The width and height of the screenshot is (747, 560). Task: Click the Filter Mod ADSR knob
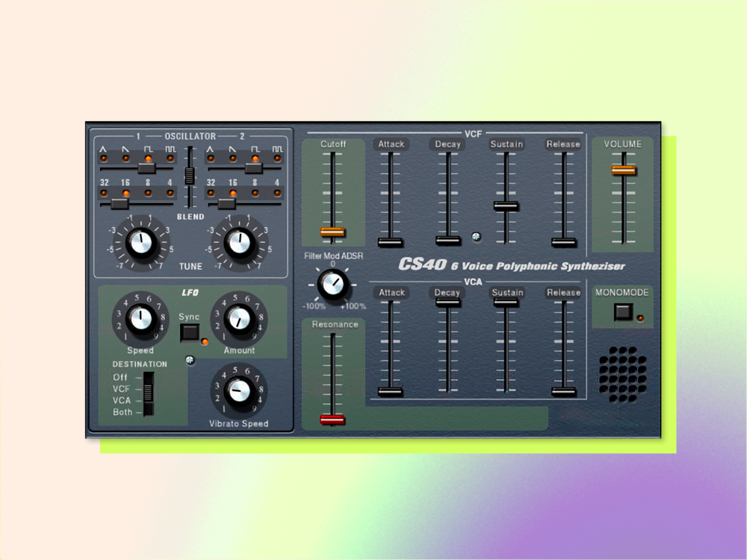click(333, 284)
